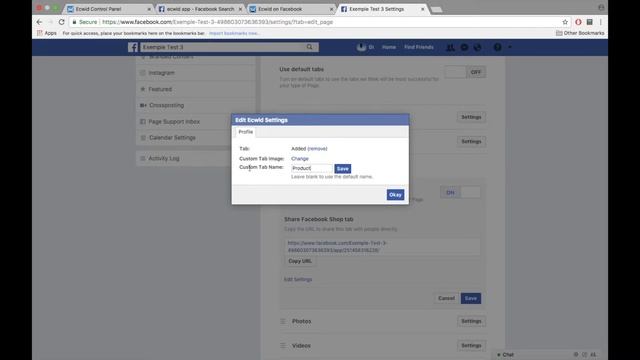Click into the Custom Tab Name text field
This screenshot has height=360, width=640.
pos(312,168)
